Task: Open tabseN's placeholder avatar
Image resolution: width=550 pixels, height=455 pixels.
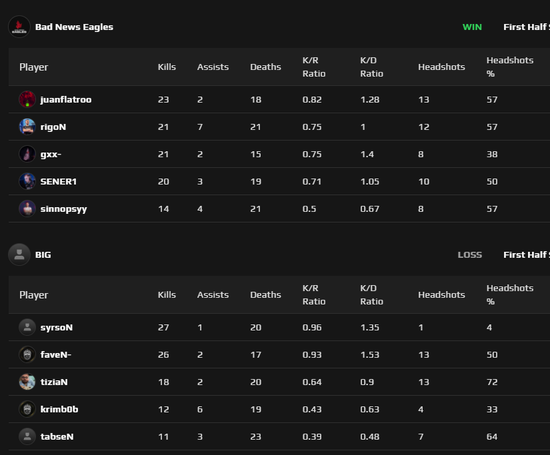Action: click(27, 437)
